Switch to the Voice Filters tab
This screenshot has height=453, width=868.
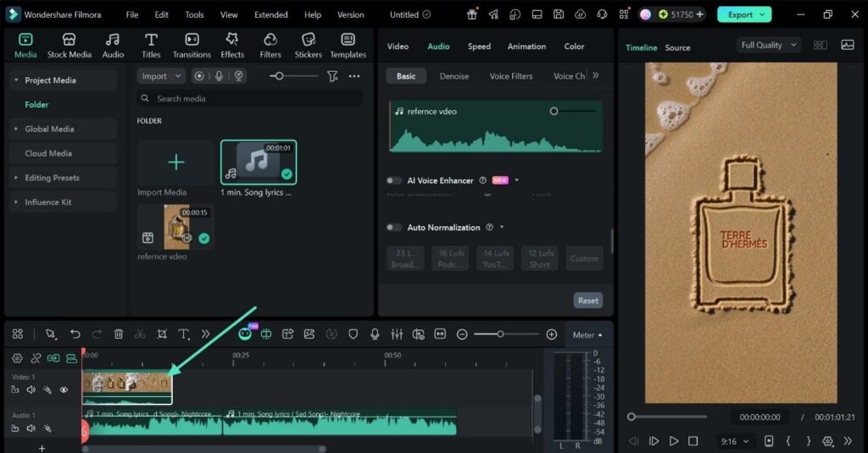(x=511, y=76)
